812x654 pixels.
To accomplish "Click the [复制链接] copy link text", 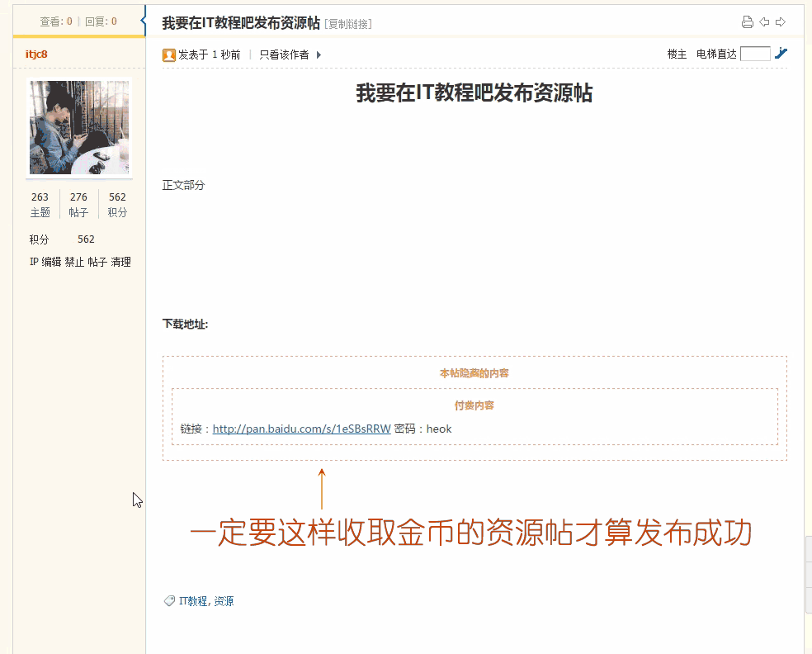I will click(348, 24).
